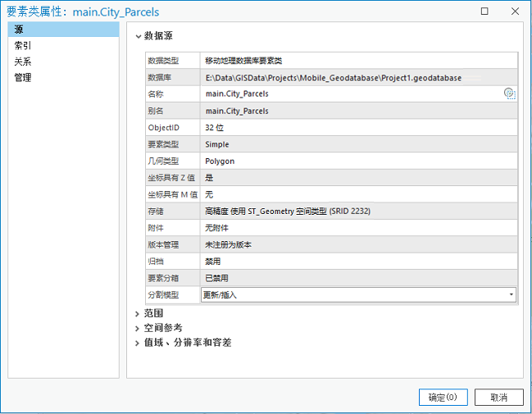Click the 名称 value main.City_Parcels
The width and height of the screenshot is (532, 414).
(x=237, y=93)
